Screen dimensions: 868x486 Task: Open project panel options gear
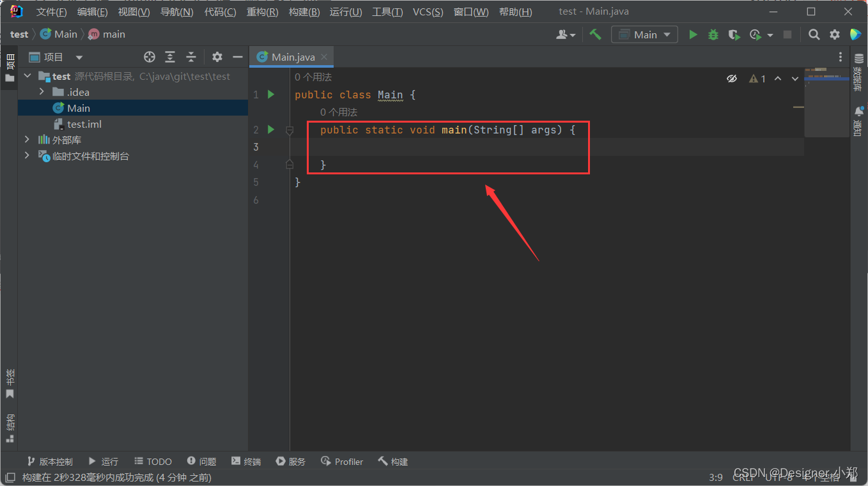pos(217,57)
